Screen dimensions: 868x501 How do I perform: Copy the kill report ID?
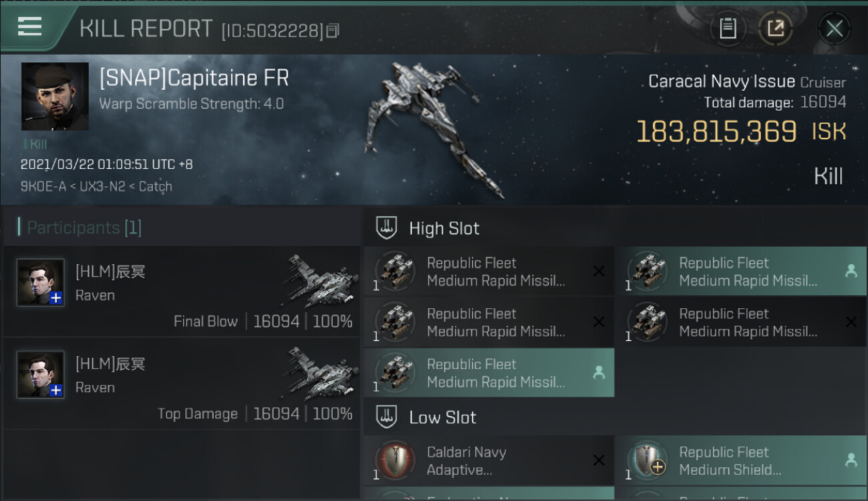coord(333,30)
